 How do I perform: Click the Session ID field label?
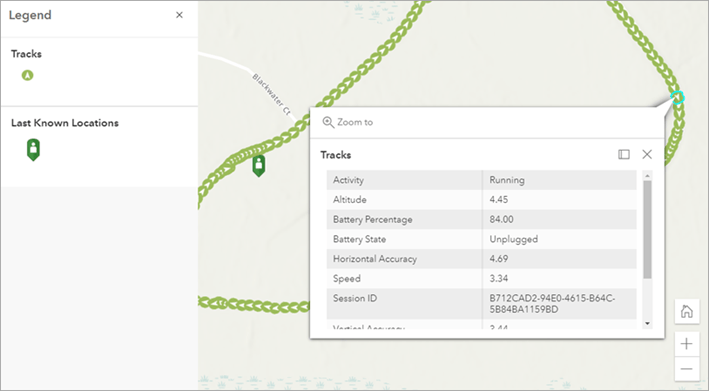pos(355,298)
